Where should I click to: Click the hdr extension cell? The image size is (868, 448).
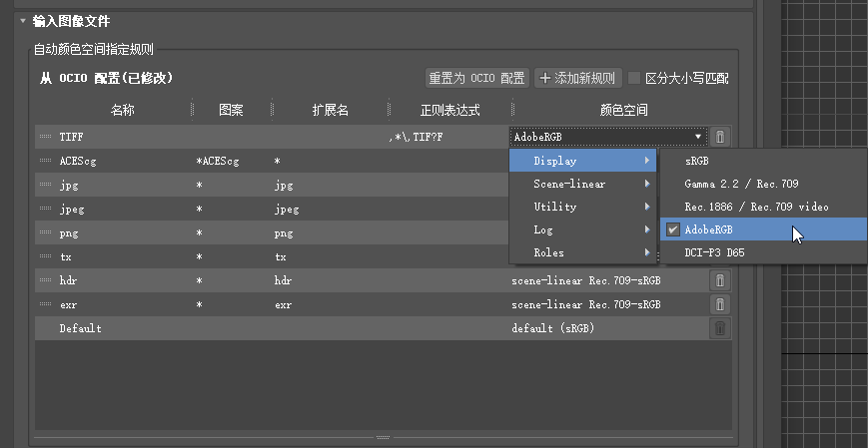pyautogui.click(x=283, y=280)
